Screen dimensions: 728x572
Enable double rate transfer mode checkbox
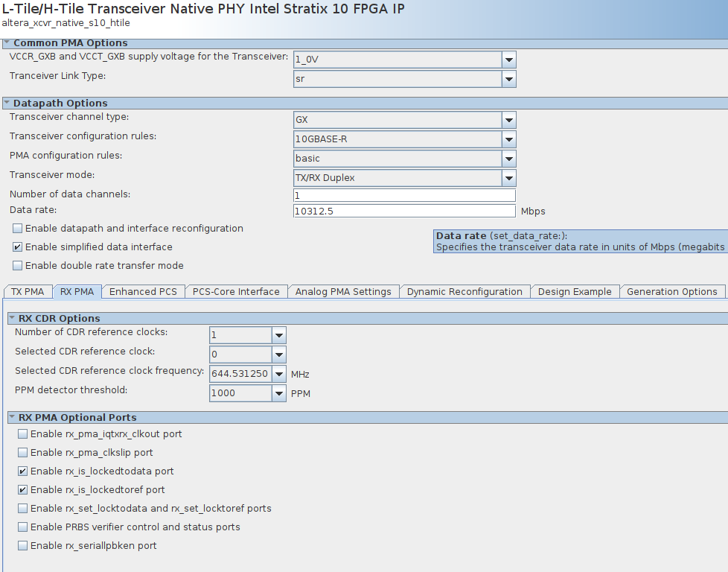coord(18,265)
